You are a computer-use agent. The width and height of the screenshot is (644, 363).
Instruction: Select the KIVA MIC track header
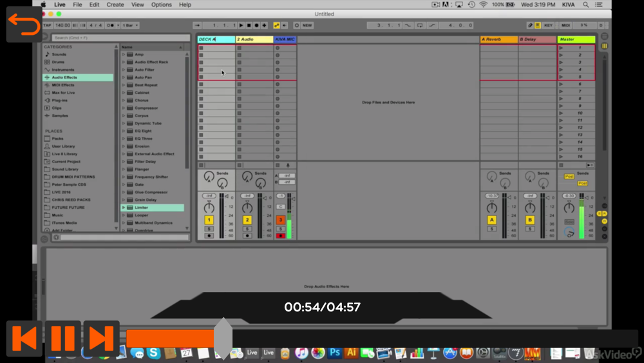[285, 39]
